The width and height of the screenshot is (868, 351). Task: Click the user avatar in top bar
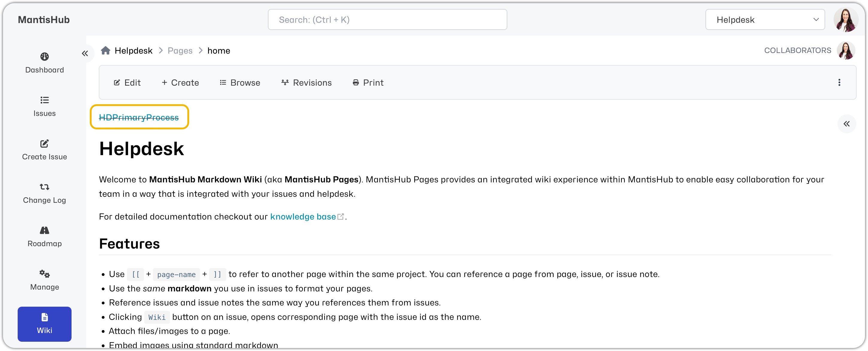pyautogui.click(x=846, y=19)
